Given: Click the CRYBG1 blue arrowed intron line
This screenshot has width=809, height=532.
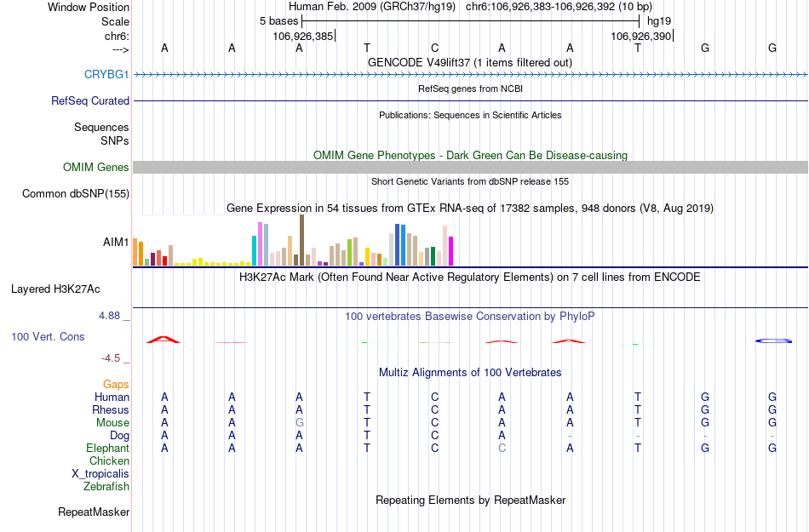Looking at the screenshot, I should 471,75.
